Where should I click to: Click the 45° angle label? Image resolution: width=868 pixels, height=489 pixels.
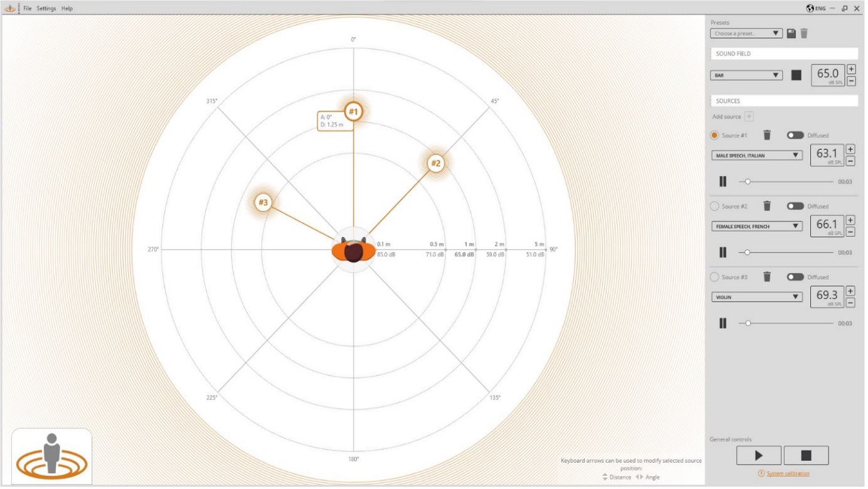pyautogui.click(x=497, y=101)
